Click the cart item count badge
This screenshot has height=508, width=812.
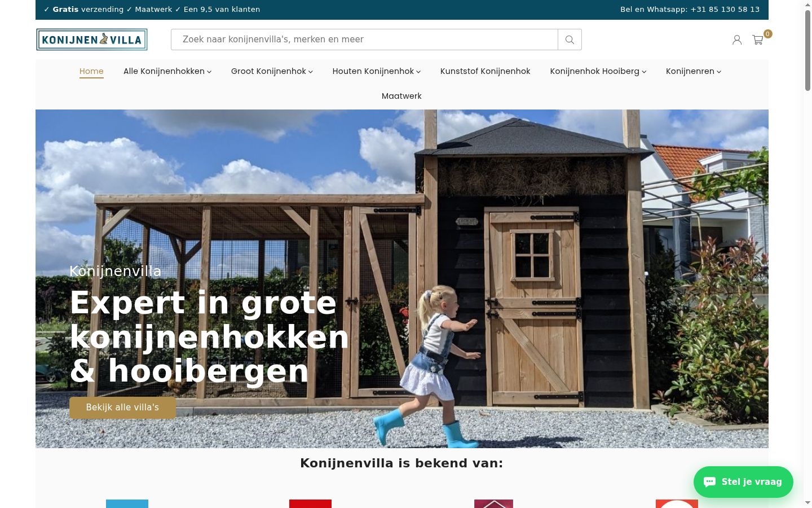coord(767,34)
